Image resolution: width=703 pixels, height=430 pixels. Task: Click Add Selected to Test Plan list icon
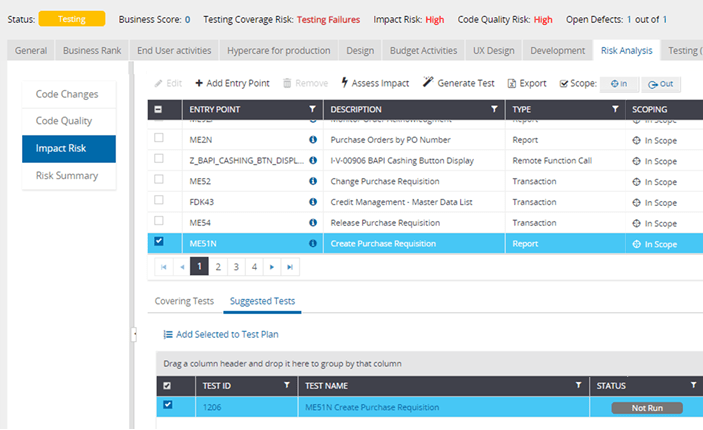click(x=168, y=334)
